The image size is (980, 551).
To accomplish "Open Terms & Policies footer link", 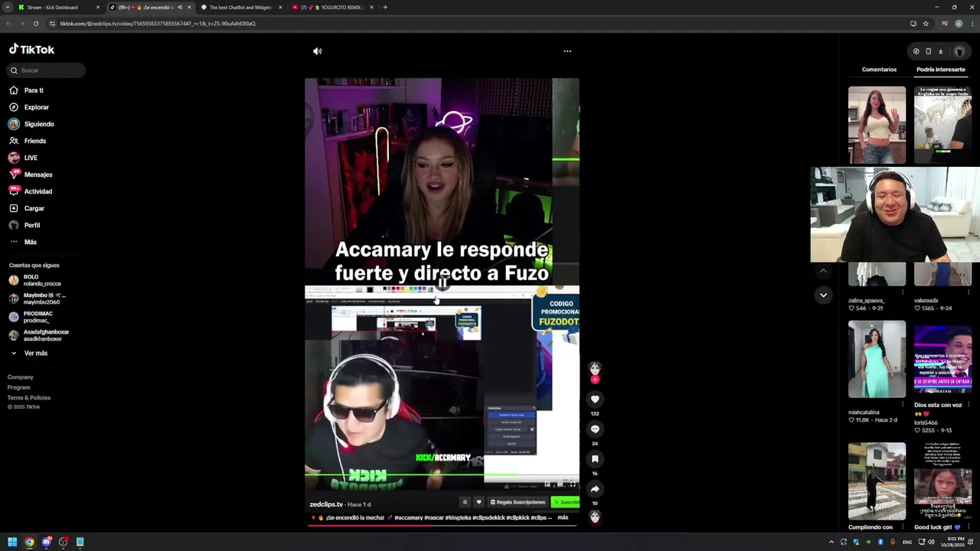I will click(x=29, y=398).
